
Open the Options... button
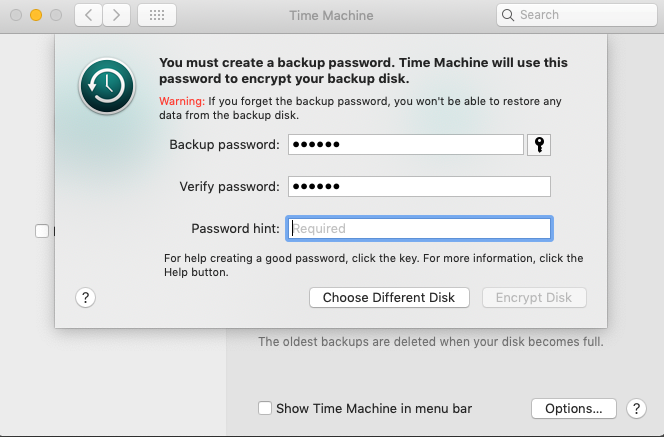573,408
